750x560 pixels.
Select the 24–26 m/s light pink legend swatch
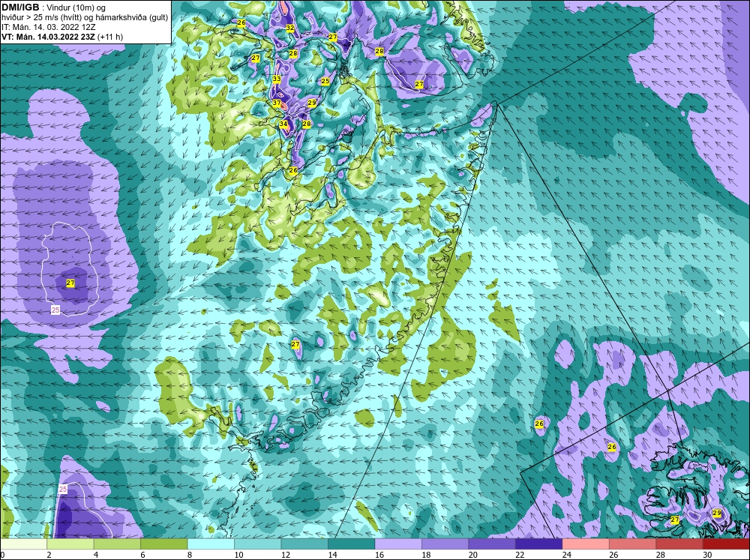pyautogui.click(x=586, y=544)
